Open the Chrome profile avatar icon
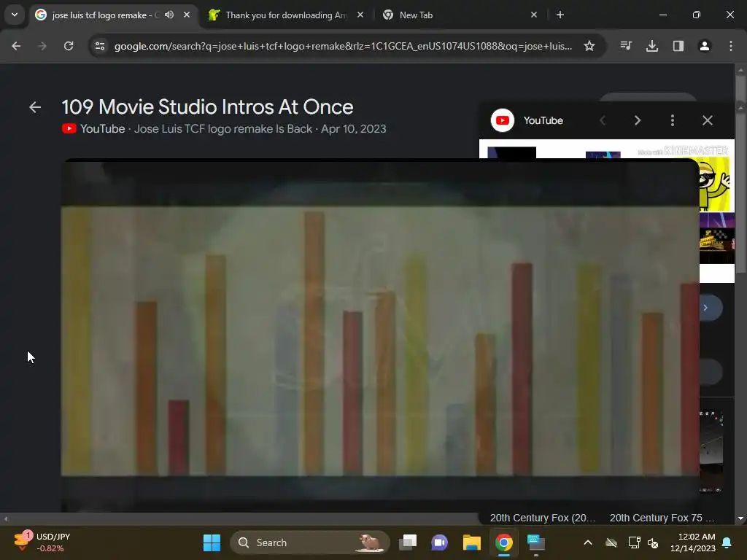 (705, 46)
